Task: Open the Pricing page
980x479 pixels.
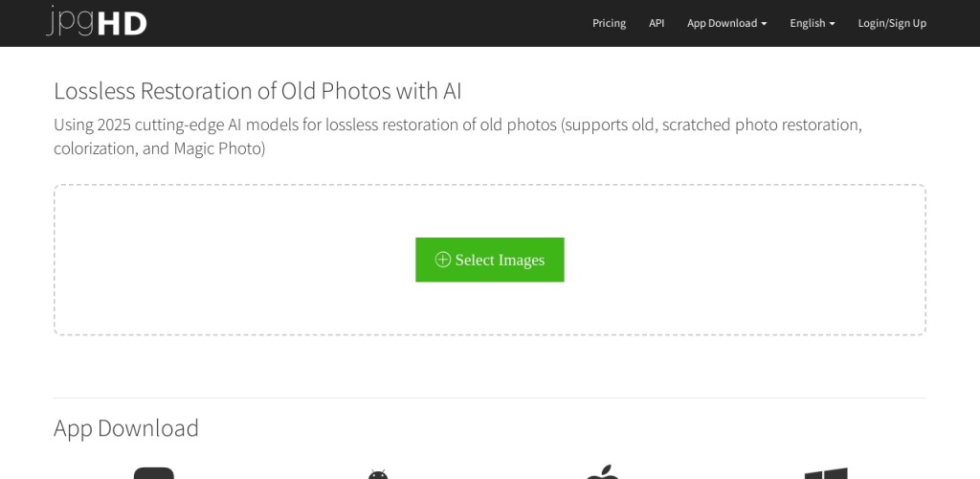Action: pyautogui.click(x=609, y=23)
